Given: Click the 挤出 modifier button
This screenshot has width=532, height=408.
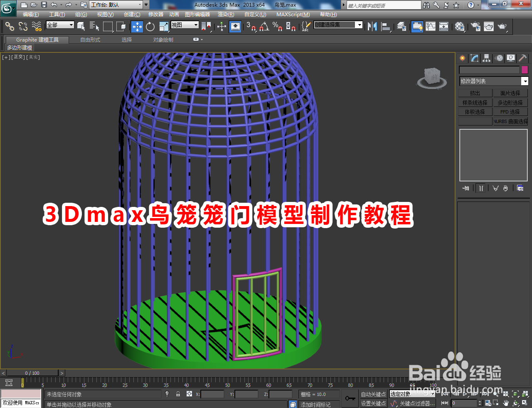Looking at the screenshot, I should tap(475, 93).
